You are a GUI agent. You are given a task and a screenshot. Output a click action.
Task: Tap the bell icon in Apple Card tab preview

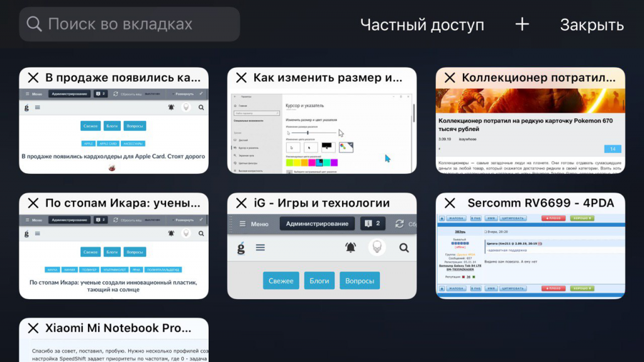coord(171,108)
